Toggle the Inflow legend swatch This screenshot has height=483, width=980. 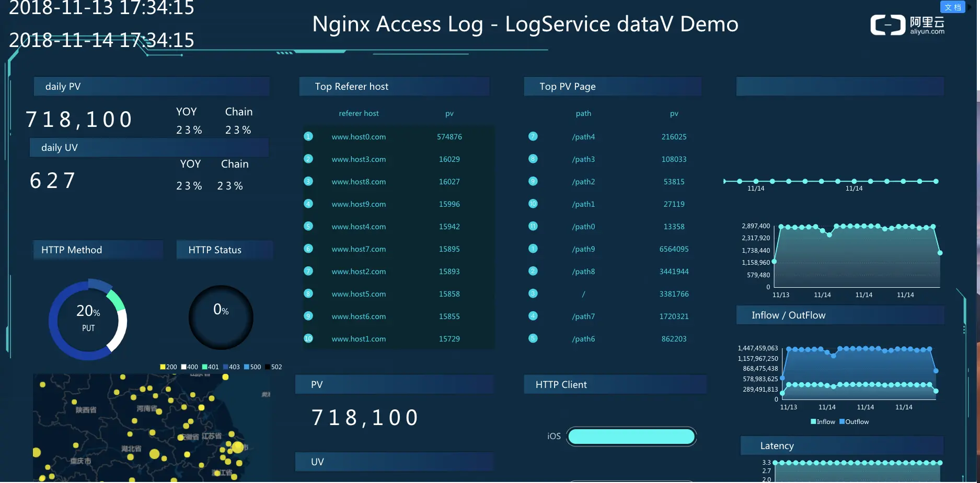coord(813,422)
